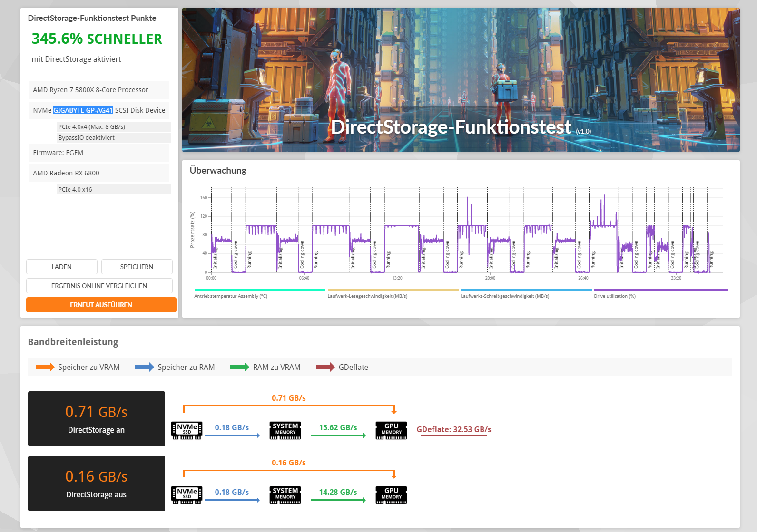The image size is (757, 532).
Task: Toggle Laufwerks-Schreibgeschwindigkeit legend series
Action: tap(526, 293)
